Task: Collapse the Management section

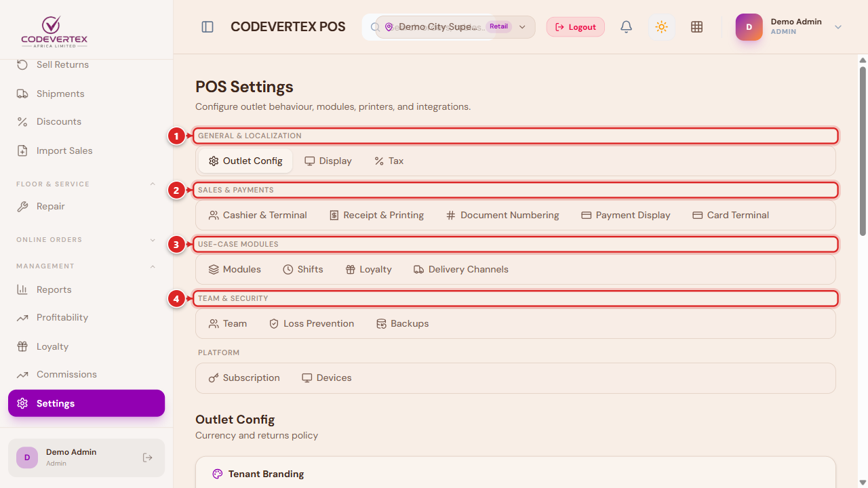Action: tap(153, 266)
